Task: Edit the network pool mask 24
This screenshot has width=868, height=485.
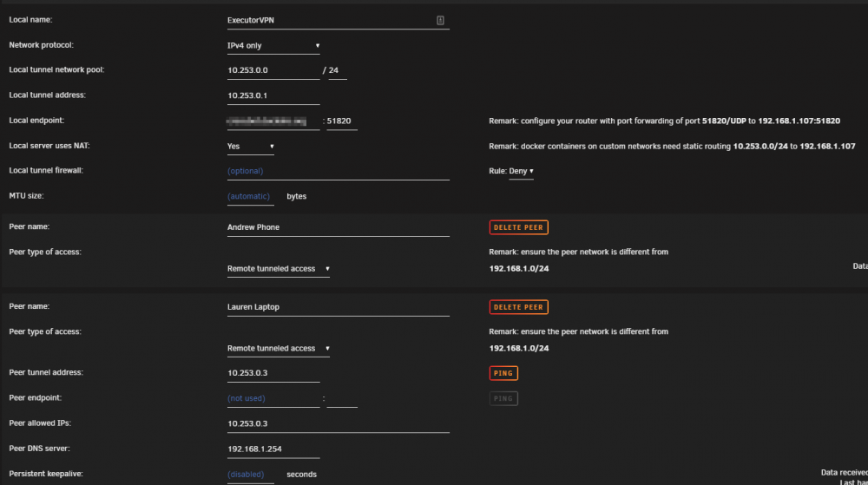Action: (338, 70)
